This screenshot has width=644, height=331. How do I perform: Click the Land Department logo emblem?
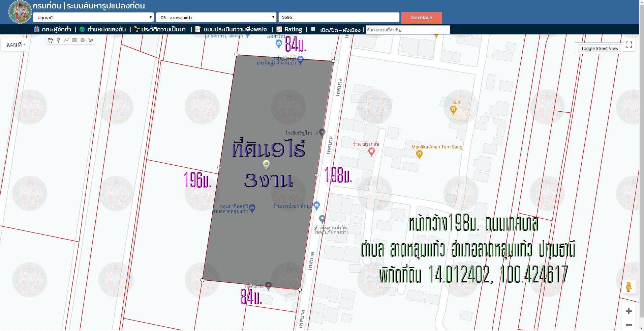click(20, 12)
